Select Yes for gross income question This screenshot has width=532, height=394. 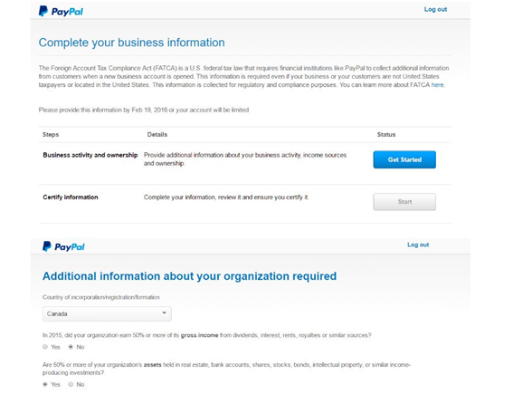pyautogui.click(x=45, y=347)
